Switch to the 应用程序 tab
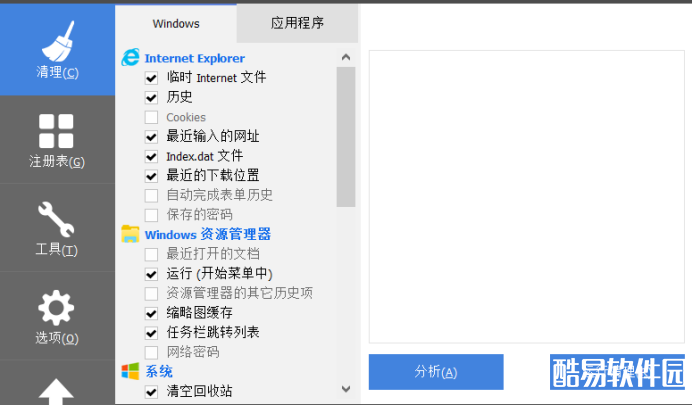The height and width of the screenshot is (406, 693). 297,23
